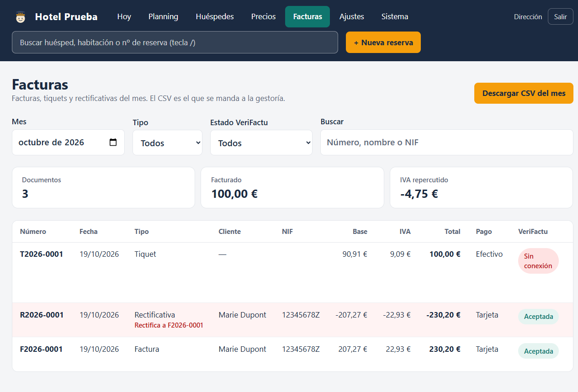Select the Facturas tab
The height and width of the screenshot is (392, 578).
(308, 16)
